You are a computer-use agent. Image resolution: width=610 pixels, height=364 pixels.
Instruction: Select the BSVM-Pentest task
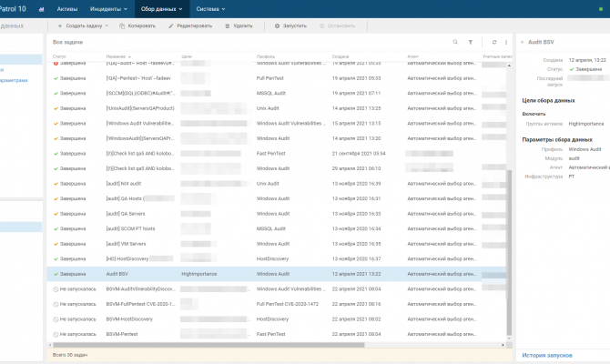122,334
